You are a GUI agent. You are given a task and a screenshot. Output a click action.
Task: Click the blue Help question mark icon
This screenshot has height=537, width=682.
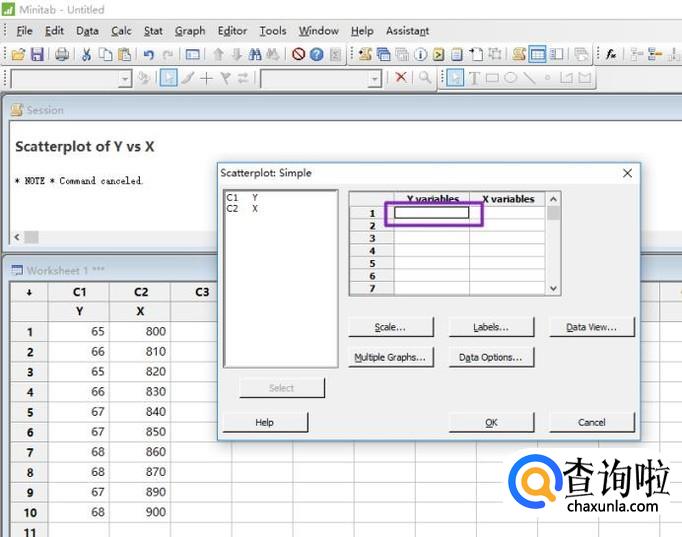(x=317, y=54)
